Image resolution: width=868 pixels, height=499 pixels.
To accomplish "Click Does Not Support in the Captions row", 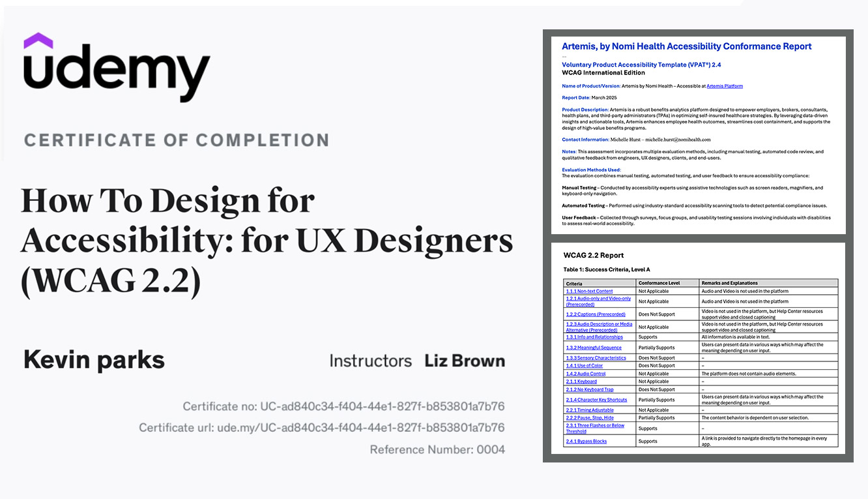I will tap(656, 314).
